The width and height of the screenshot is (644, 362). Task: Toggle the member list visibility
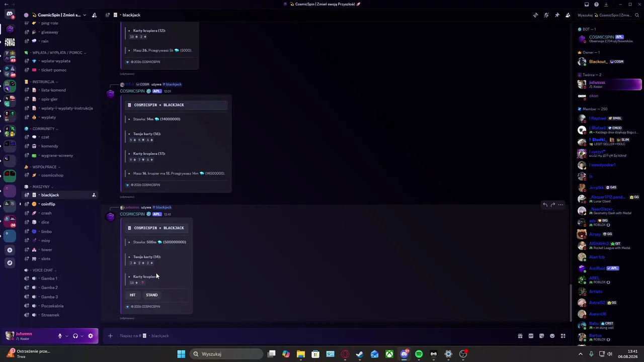(x=568, y=15)
